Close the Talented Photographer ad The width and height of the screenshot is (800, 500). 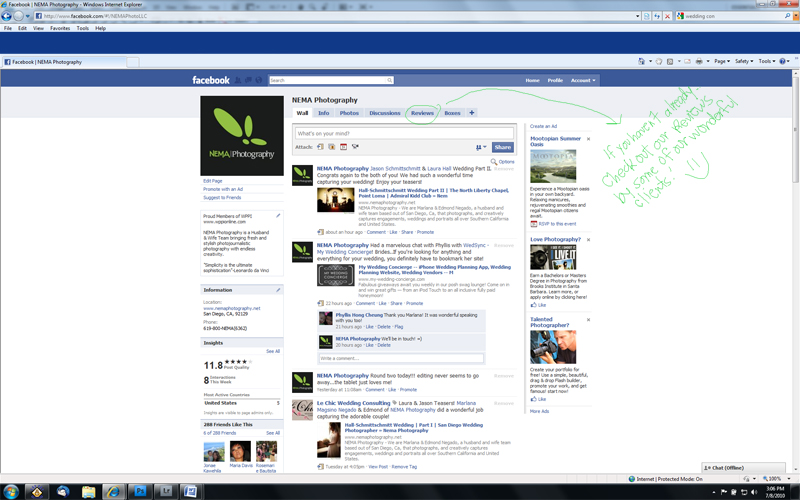(588, 319)
